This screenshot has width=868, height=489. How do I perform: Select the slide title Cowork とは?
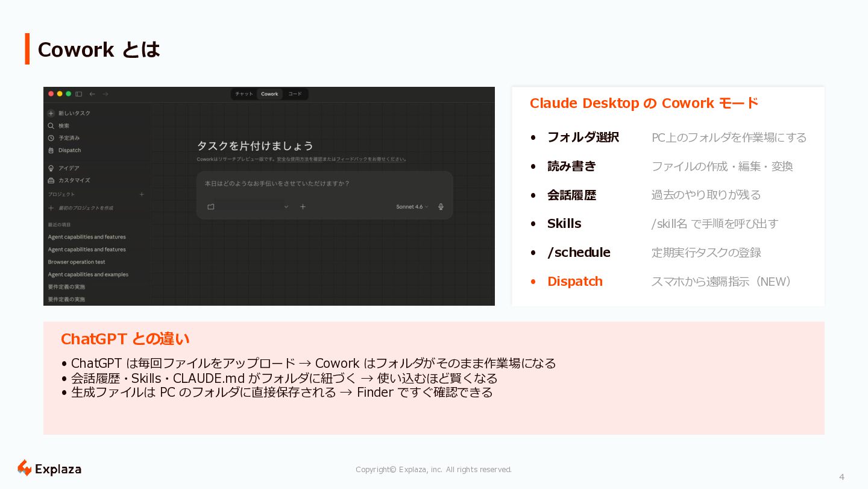tap(99, 49)
